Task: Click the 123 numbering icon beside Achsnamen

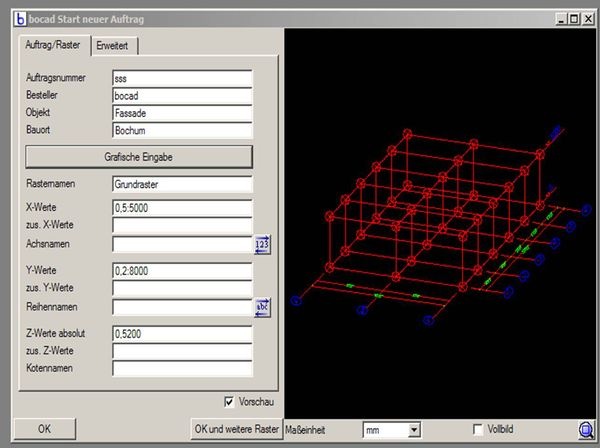Action: point(263,244)
